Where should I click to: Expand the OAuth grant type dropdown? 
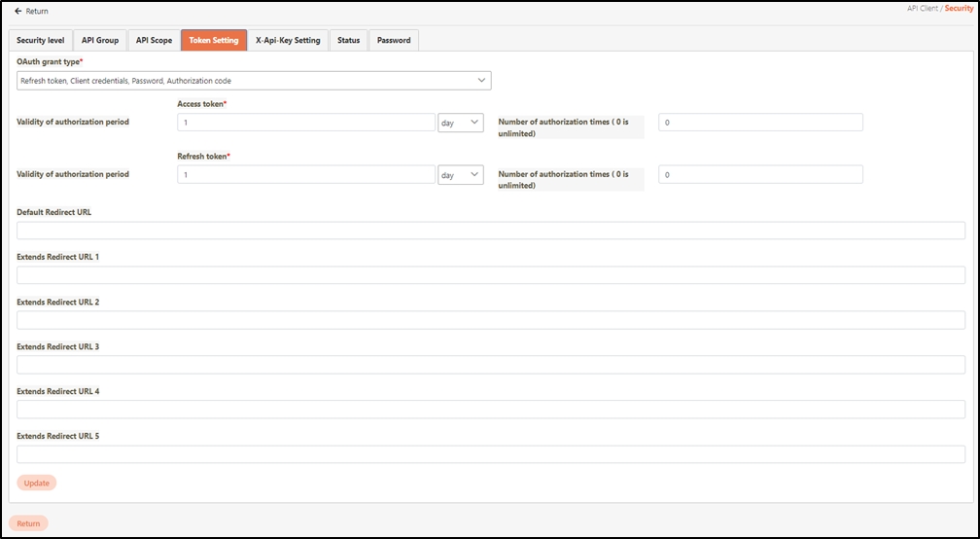pyautogui.click(x=254, y=81)
